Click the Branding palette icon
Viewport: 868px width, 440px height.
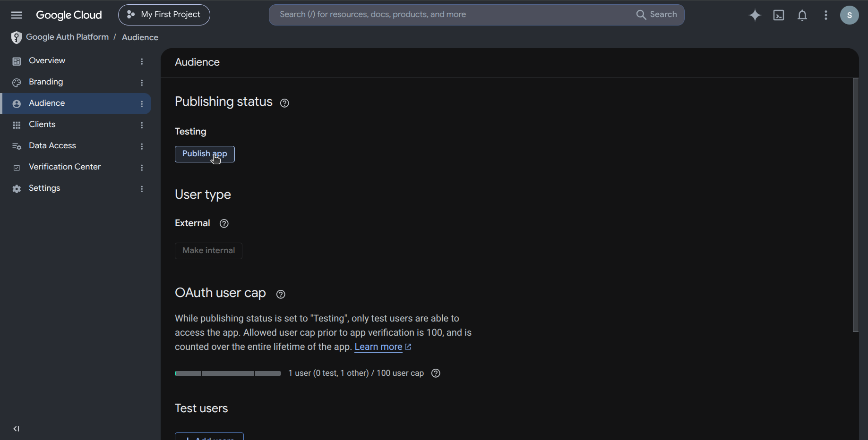tap(17, 83)
